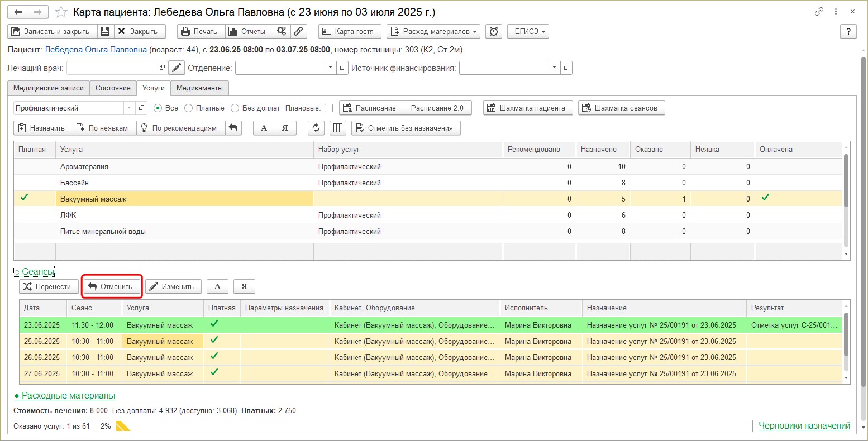Click the alarm clock reminder icon
Image resolution: width=868 pixels, height=441 pixels.
494,31
